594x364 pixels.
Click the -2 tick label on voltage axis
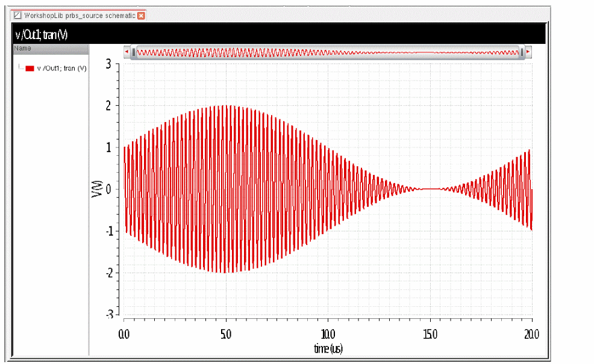coord(108,273)
